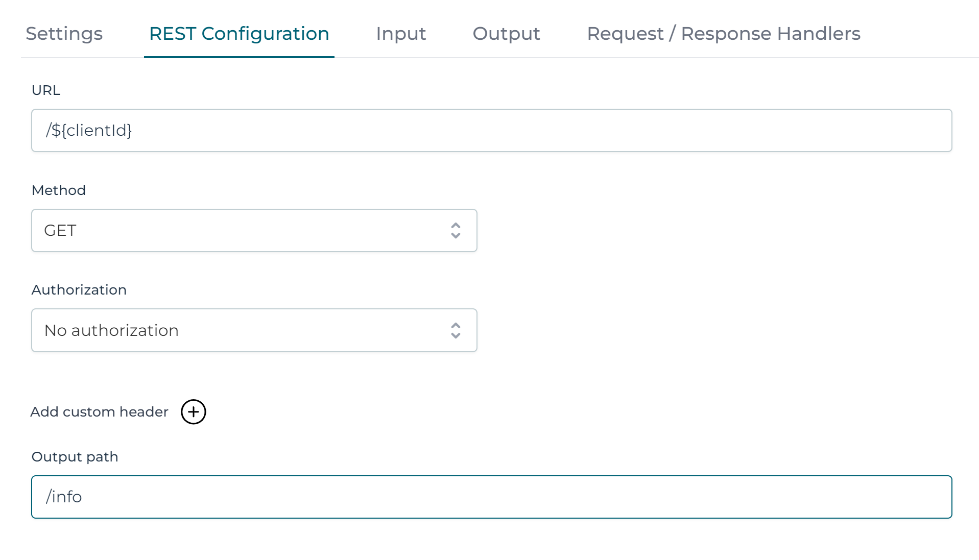The image size is (979, 560).
Task: Click the Authorization field label
Action: pyautogui.click(x=79, y=290)
